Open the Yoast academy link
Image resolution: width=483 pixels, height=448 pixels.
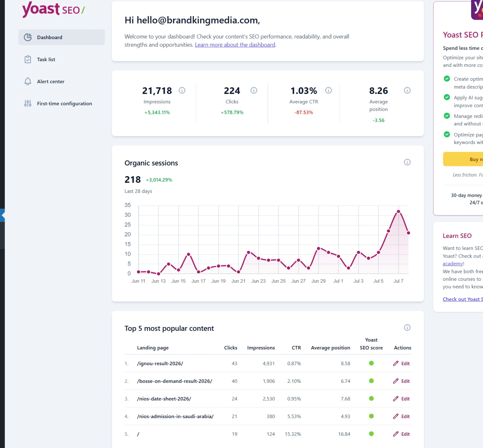pos(453,264)
